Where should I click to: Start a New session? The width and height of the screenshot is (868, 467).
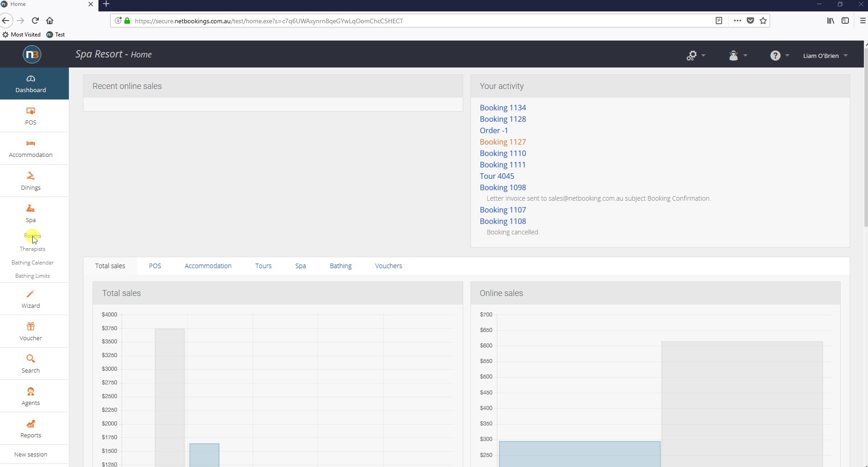click(31, 455)
